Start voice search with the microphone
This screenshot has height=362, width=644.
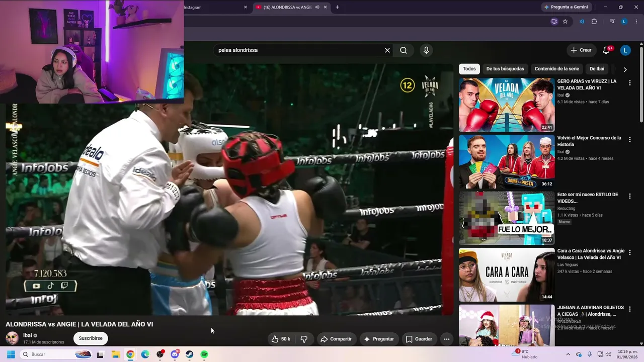coord(426,50)
